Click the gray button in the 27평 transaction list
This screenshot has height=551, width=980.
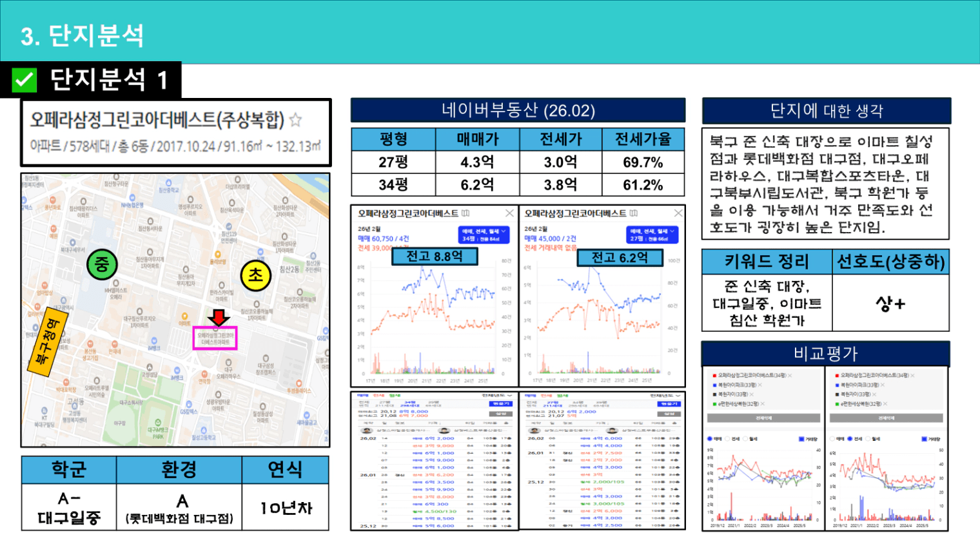pos(669,414)
